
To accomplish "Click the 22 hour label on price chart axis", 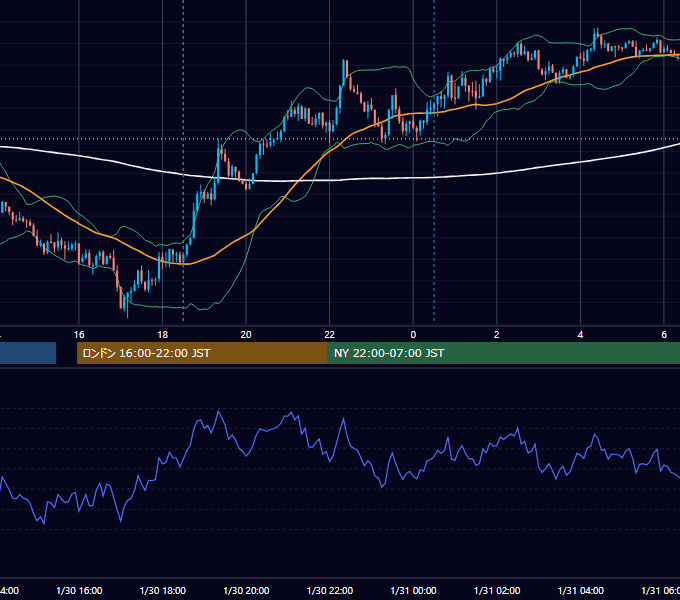I will (330, 335).
